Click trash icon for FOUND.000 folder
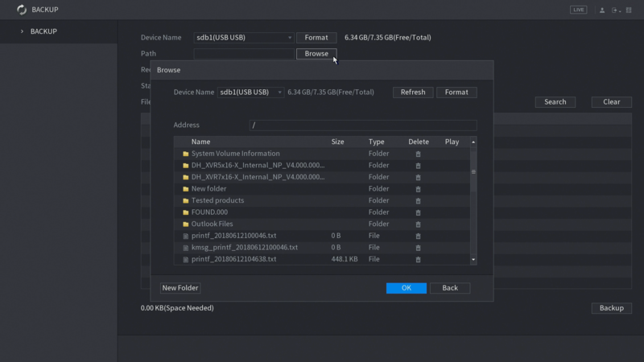This screenshot has height=362, width=644. 418,212
